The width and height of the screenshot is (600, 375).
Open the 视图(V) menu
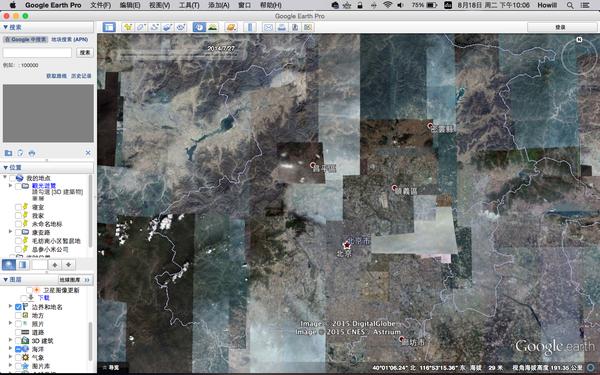159,5
